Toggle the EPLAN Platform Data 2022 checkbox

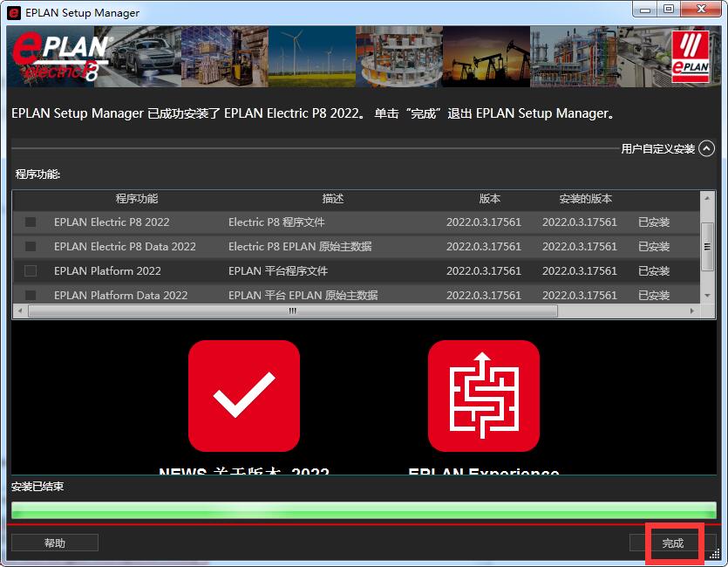pos(31,295)
